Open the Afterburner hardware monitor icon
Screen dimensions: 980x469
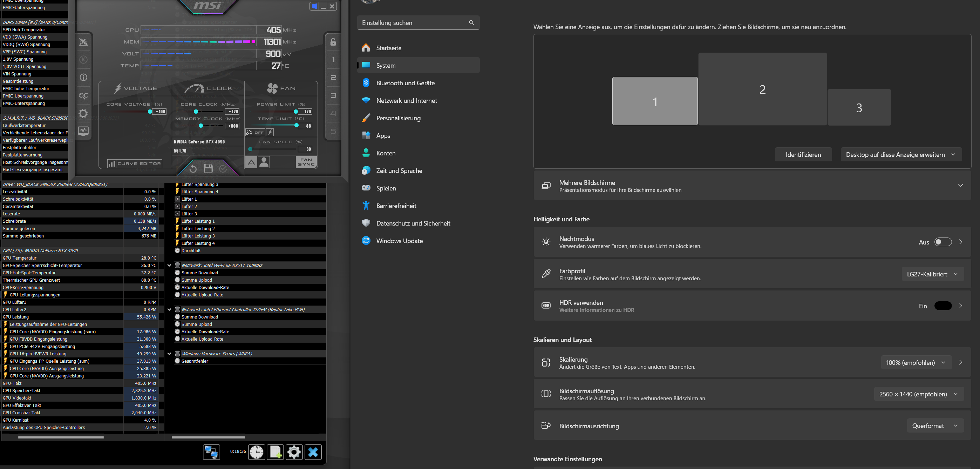tap(83, 131)
